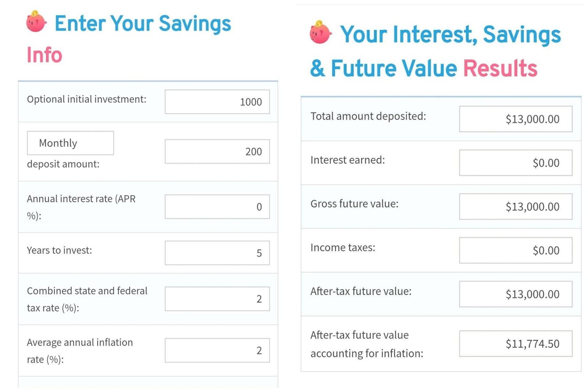Click the Interest earned result field
This screenshot has height=392, width=588.
click(x=515, y=163)
